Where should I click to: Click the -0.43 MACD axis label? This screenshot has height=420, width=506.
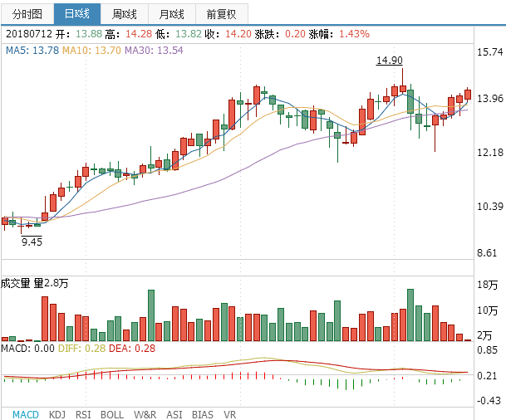489,401
